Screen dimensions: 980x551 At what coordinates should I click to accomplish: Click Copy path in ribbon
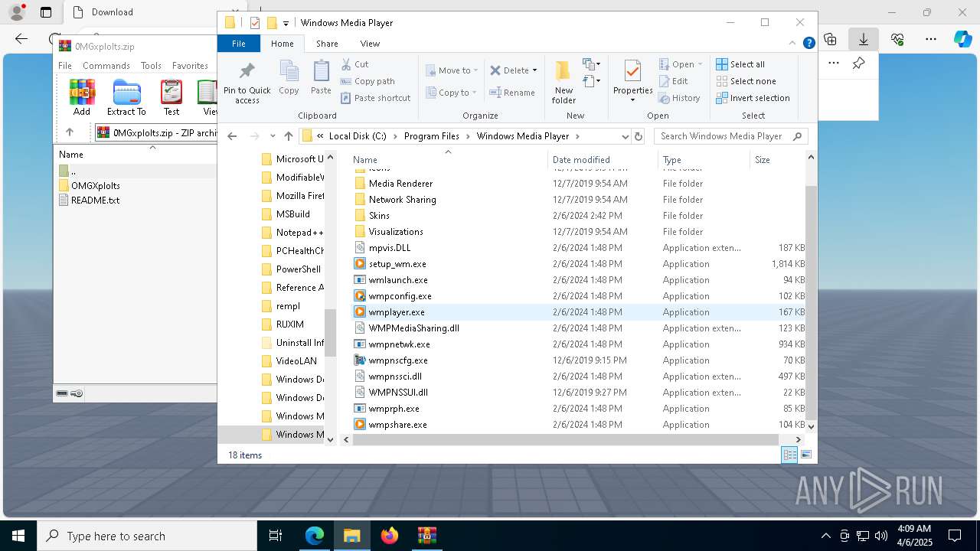coord(367,81)
